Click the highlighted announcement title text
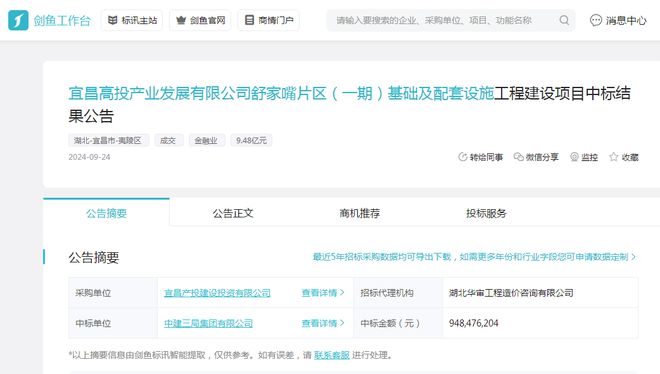 click(281, 93)
